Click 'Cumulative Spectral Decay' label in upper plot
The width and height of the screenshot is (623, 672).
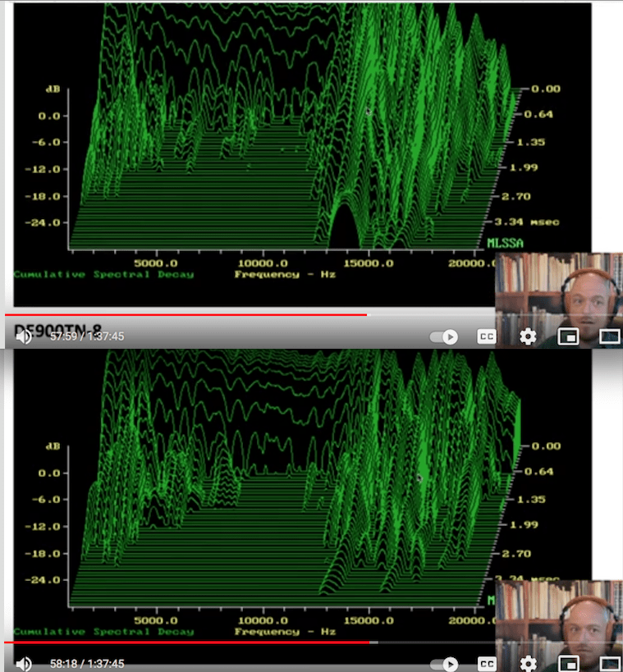tap(103, 274)
